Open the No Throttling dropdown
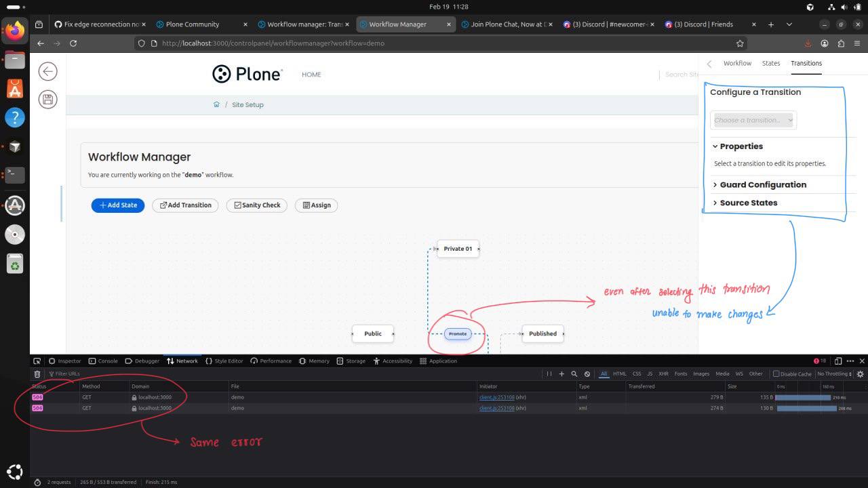This screenshot has width=868, height=488. click(834, 374)
